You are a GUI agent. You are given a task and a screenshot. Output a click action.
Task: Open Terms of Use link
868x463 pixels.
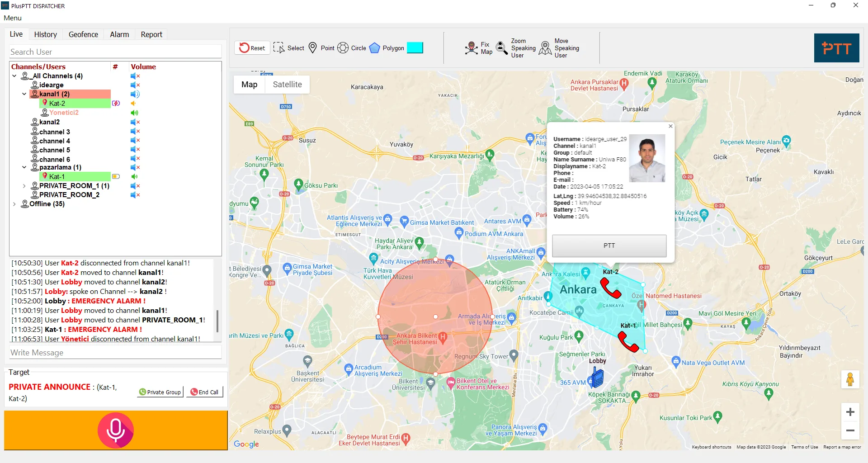point(804,447)
